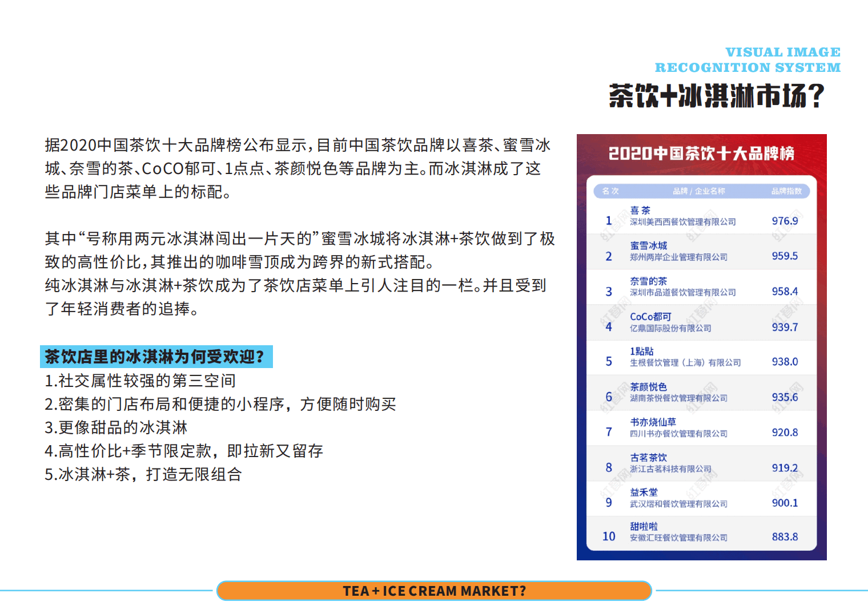Click the line starting 纯冰淇淋与冰淇淋+茶饮
This screenshot has width=868, height=614.
(x=296, y=285)
